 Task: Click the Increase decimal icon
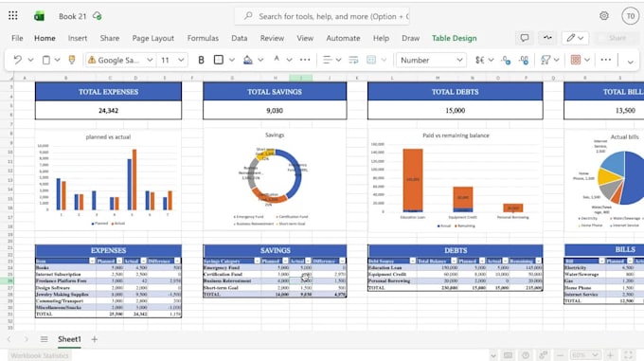coord(524,60)
